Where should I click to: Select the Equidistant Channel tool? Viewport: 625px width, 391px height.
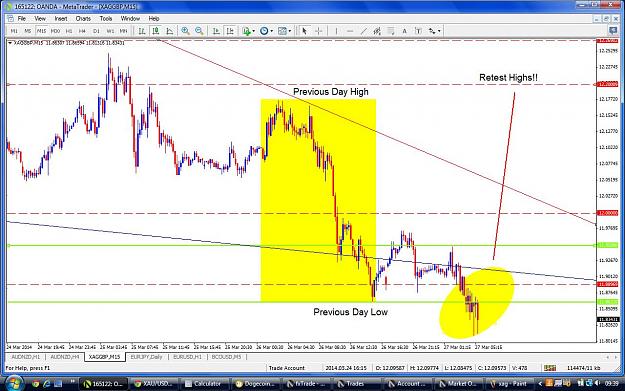[x=377, y=31]
